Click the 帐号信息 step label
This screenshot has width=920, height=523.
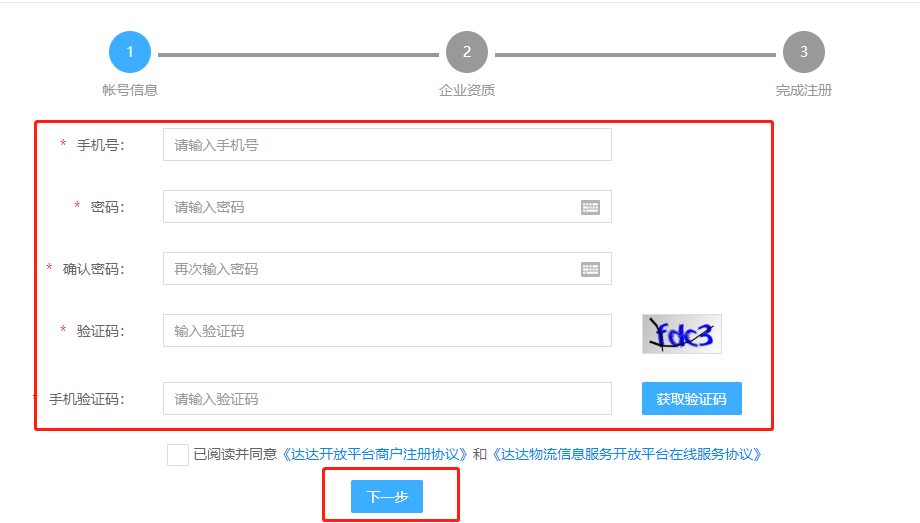[130, 90]
